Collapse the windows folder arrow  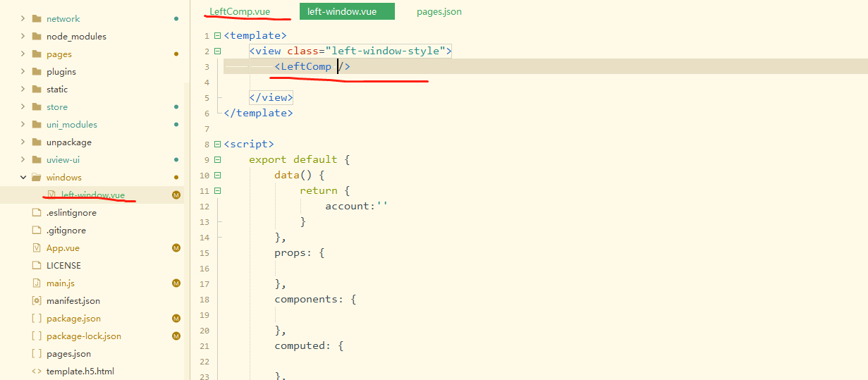click(x=23, y=178)
